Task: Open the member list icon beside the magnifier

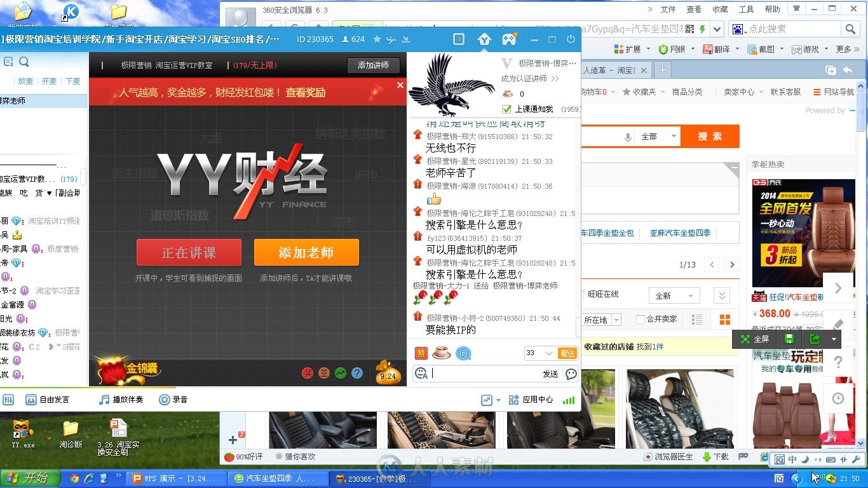Action: pyautogui.click(x=8, y=62)
